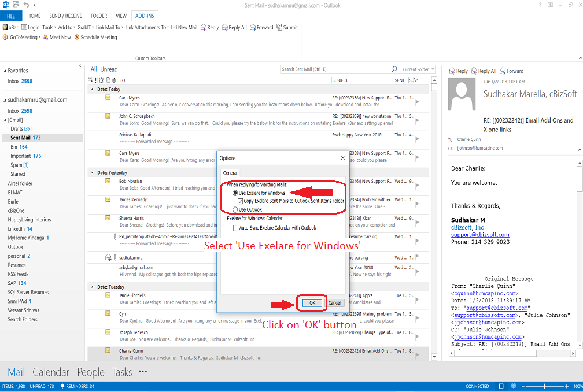Open Link Attachments To dropdown
Screen dimensions: 583x392
147,28
